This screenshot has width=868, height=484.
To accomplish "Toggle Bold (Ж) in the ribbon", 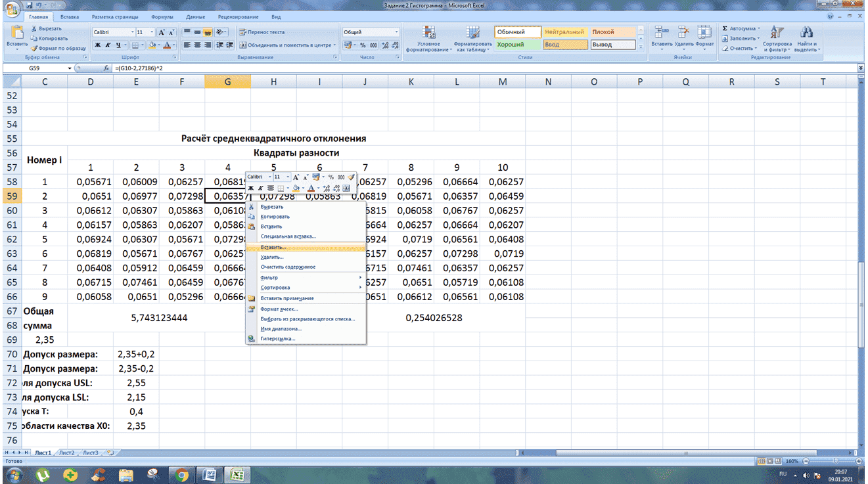I will click(x=98, y=45).
